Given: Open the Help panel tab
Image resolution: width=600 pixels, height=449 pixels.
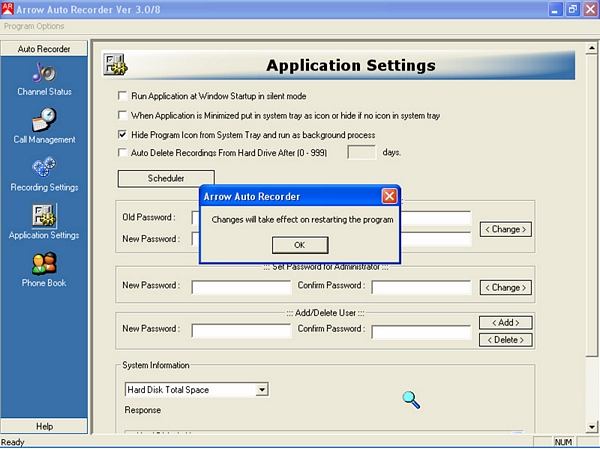Looking at the screenshot, I should pos(44,426).
